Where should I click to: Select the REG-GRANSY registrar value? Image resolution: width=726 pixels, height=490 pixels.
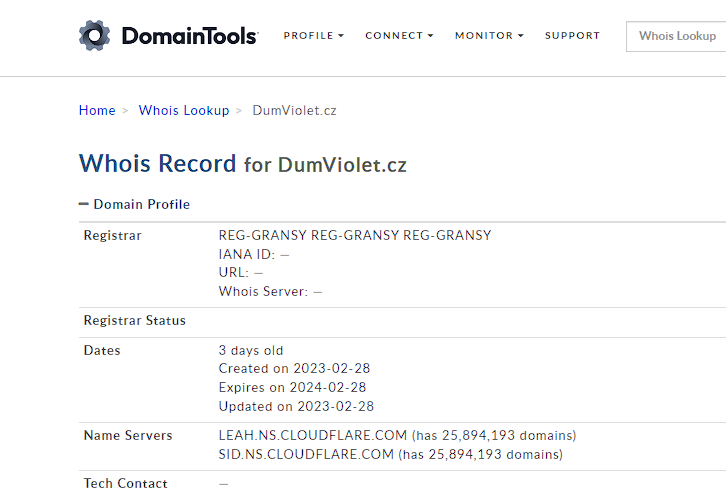[355, 235]
